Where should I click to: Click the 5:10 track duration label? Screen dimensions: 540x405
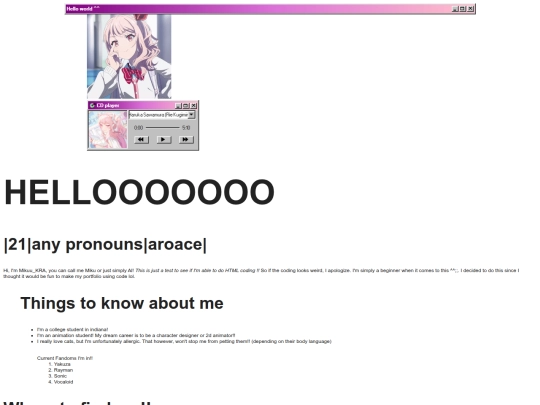186,128
